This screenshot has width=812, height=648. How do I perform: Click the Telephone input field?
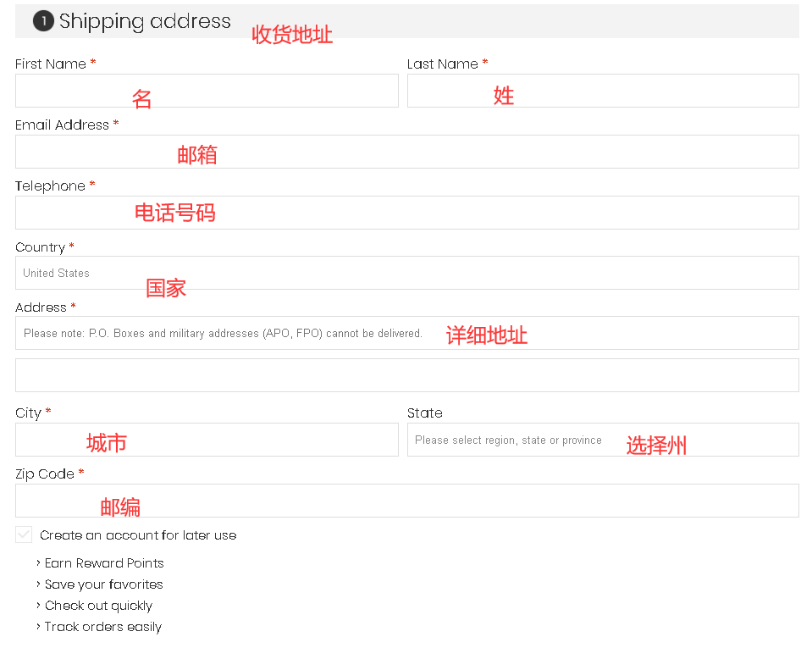[x=406, y=213]
